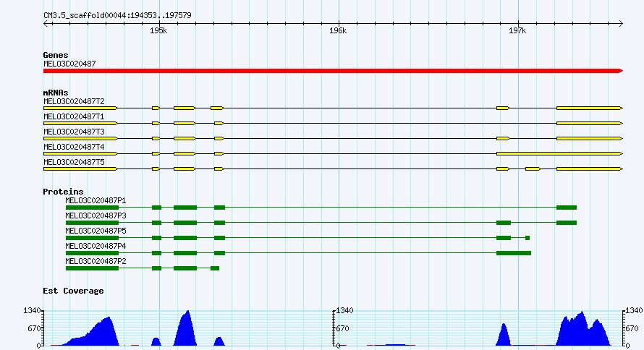Click the long final exon of T4
The height and width of the screenshot is (350, 644).
(559, 153)
